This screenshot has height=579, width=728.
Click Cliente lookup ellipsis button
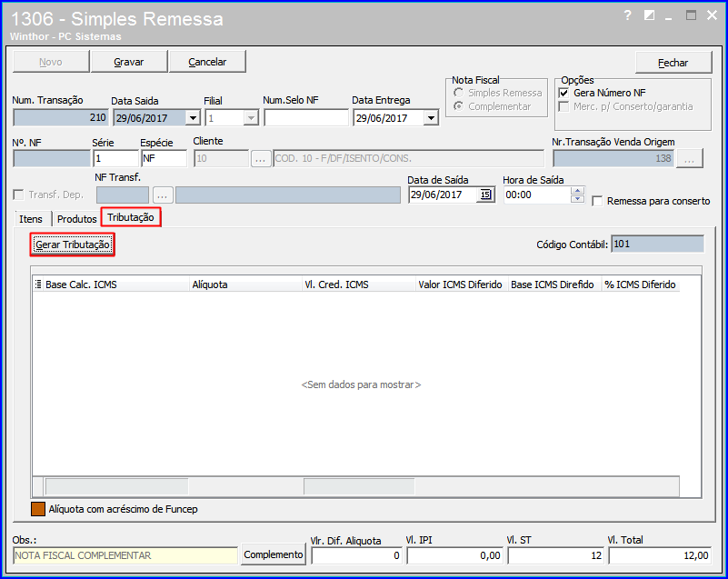261,159
